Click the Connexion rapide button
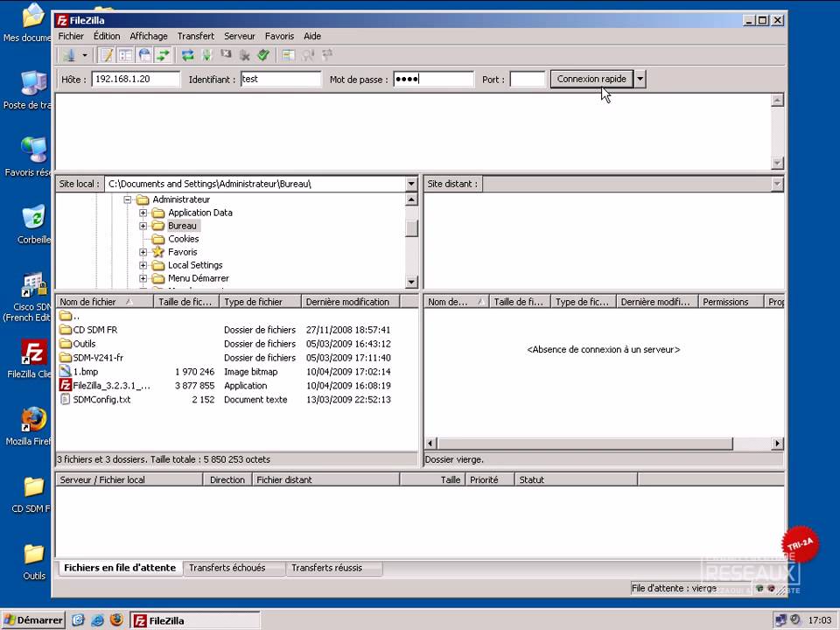Viewport: 840px width, 630px height. pyautogui.click(x=591, y=80)
